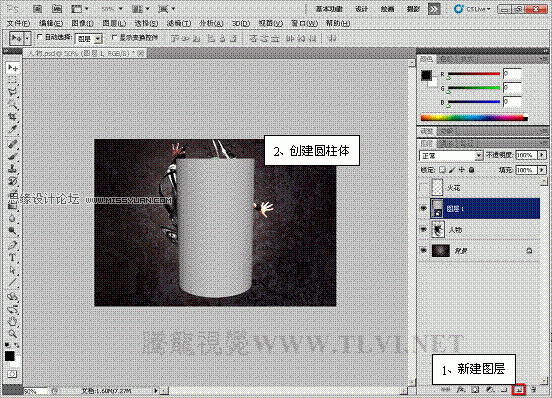The height and width of the screenshot is (398, 552).
Task: Select the Healing Brush tool
Action: click(x=13, y=144)
